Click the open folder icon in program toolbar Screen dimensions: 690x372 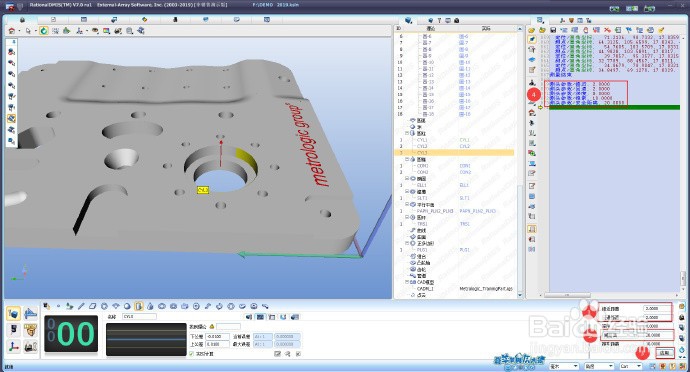(532, 30)
